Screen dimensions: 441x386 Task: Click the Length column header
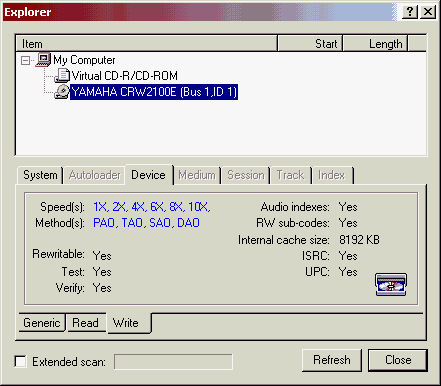[375, 44]
